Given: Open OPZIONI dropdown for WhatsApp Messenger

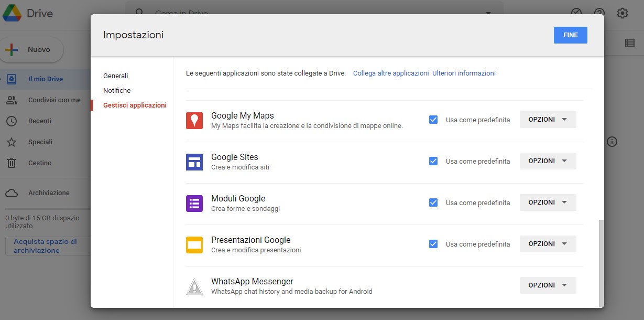Looking at the screenshot, I should (x=548, y=285).
